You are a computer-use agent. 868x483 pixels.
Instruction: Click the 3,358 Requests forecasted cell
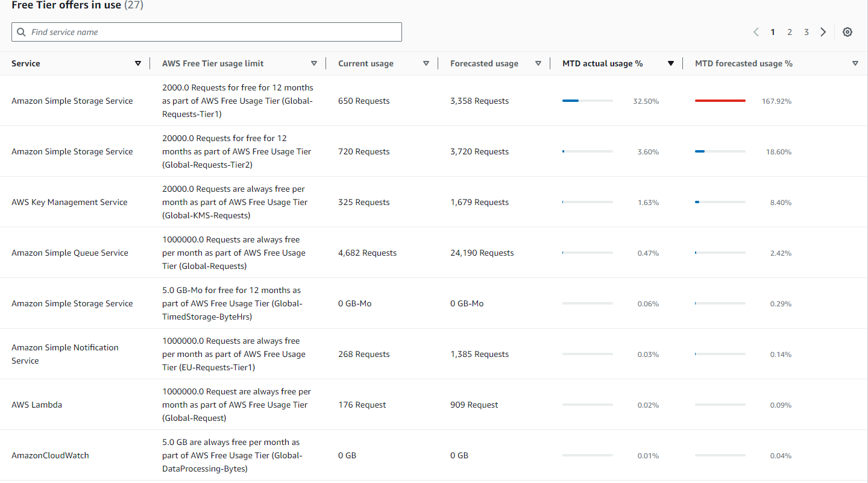point(480,101)
